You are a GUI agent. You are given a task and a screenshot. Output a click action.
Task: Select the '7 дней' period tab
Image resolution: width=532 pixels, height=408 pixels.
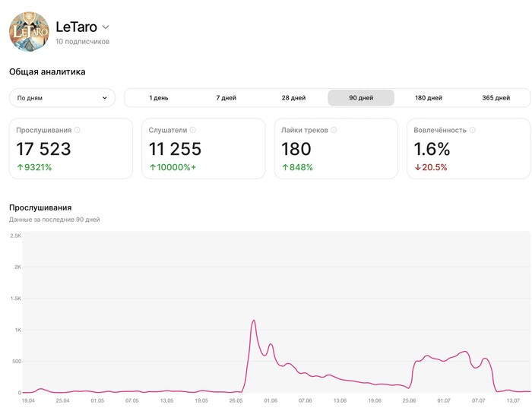click(226, 98)
